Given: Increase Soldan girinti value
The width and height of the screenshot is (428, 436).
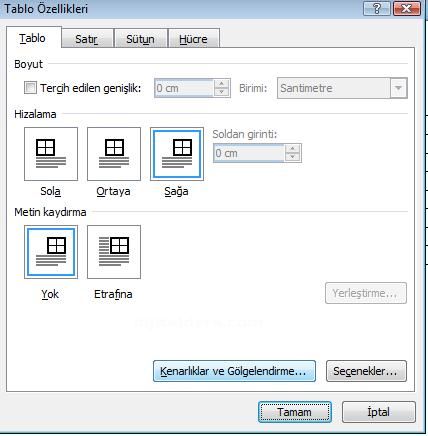Looking at the screenshot, I should click(293, 149).
